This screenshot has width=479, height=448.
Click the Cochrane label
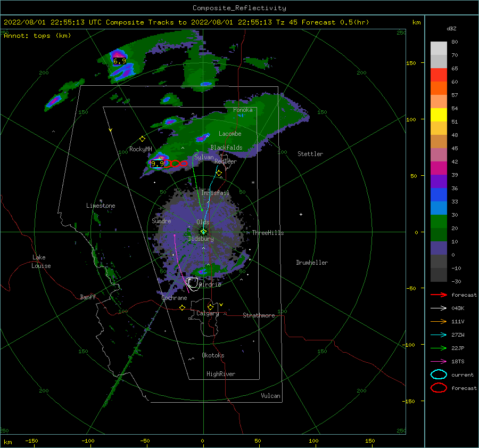click(174, 298)
